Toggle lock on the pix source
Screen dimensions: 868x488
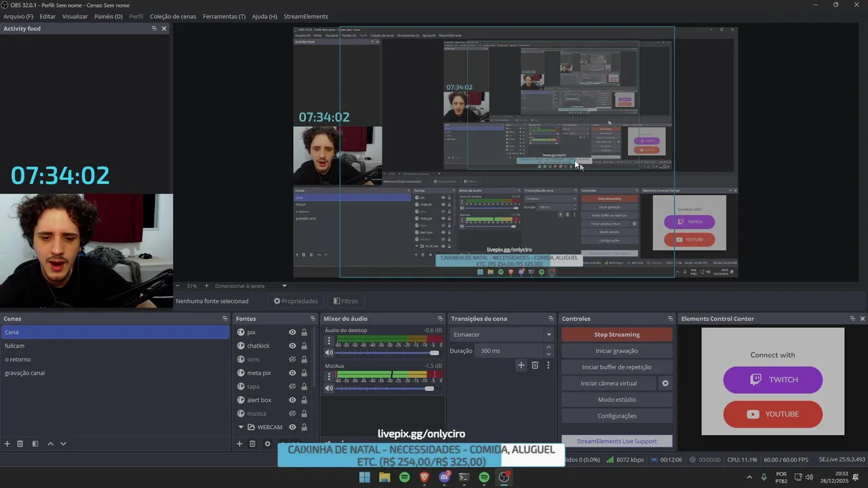tap(304, 332)
